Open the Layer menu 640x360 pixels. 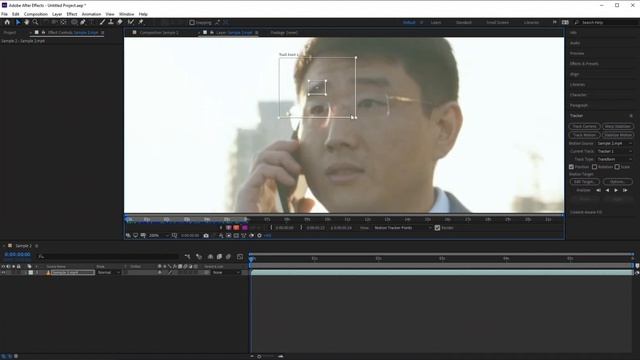tap(57, 14)
